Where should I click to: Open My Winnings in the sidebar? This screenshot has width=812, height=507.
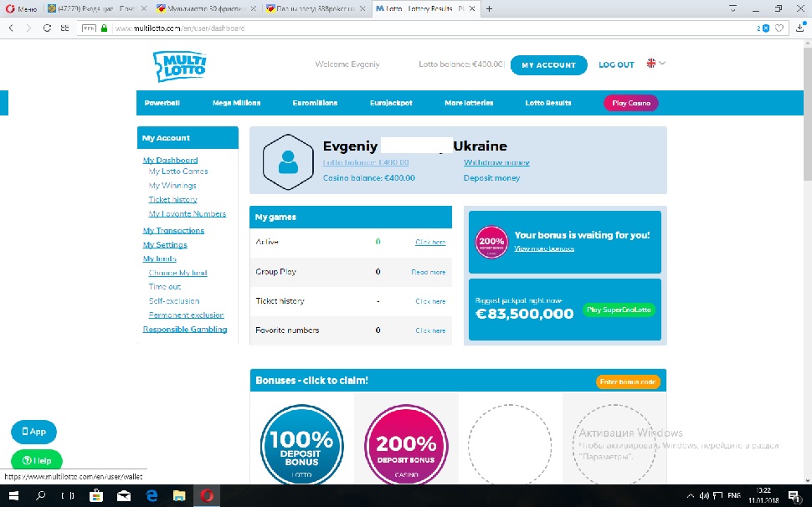click(x=172, y=185)
